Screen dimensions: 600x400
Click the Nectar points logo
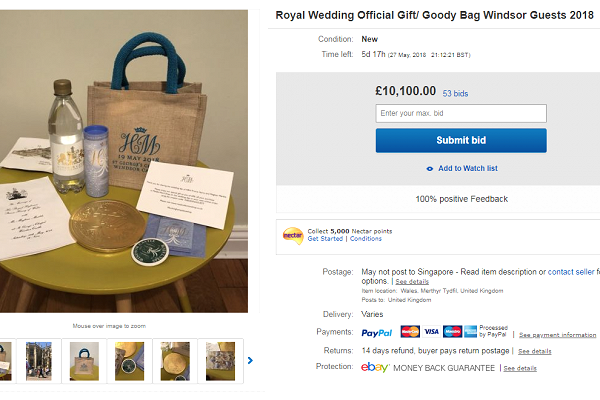click(x=293, y=234)
